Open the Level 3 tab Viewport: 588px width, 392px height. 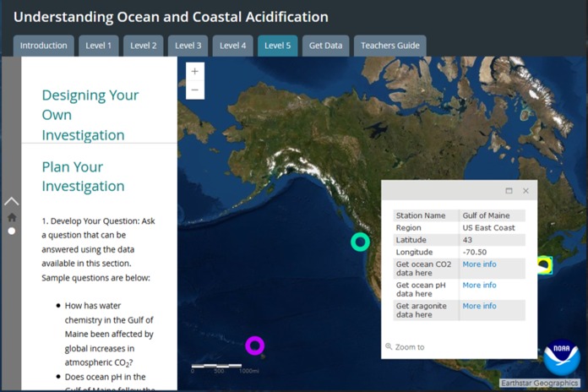pyautogui.click(x=188, y=46)
